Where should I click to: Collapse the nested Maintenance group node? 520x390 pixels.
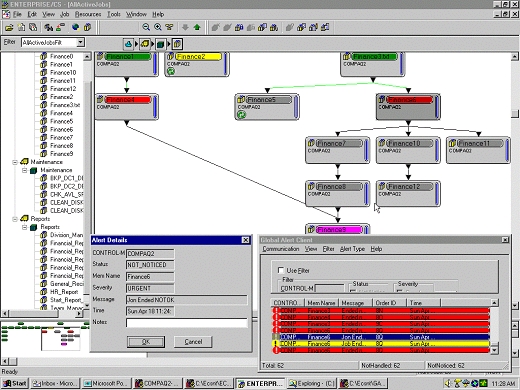pos(25,170)
